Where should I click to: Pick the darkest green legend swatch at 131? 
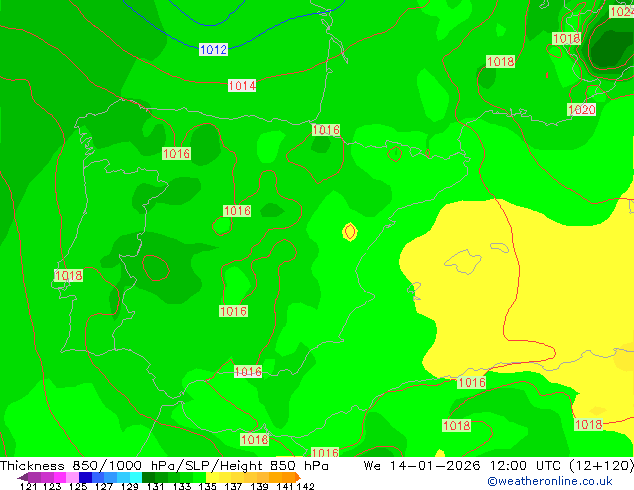(x=148, y=477)
